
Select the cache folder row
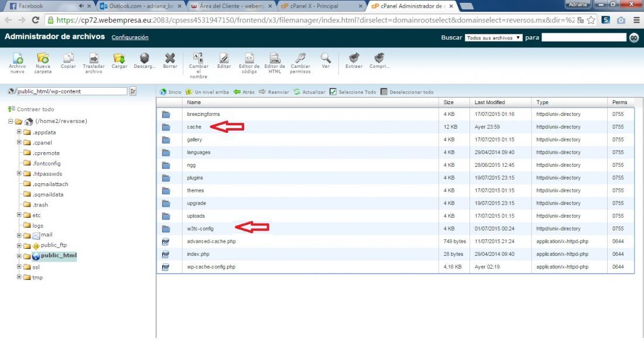(396, 127)
